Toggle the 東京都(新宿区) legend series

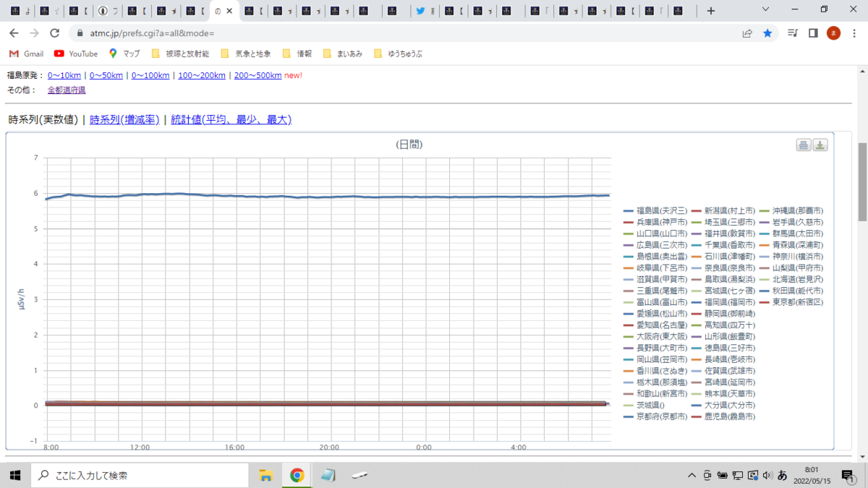tap(791, 302)
